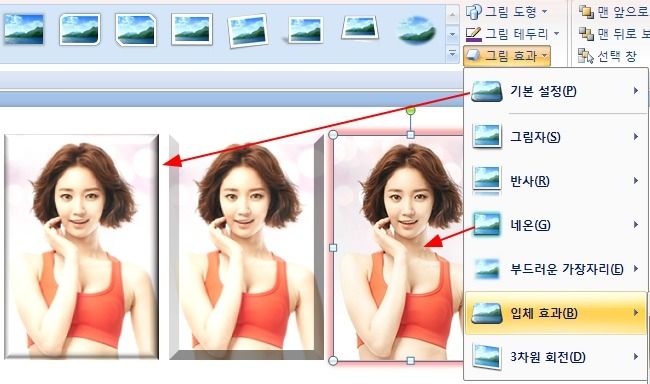Expand the picture styles gallery more button
The image size is (650, 384).
452,53
